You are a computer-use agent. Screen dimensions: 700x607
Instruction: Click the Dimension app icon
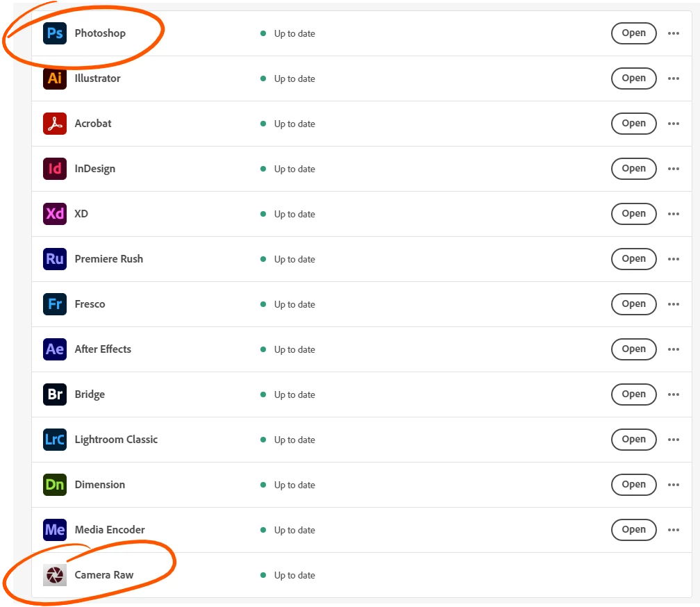coord(55,485)
